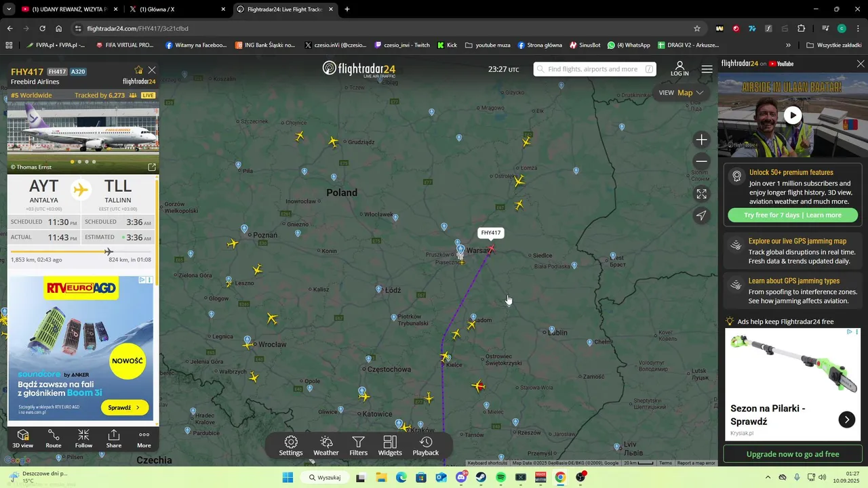
Task: Select the selected red FHY417 aircraft marker
Action: point(491,249)
